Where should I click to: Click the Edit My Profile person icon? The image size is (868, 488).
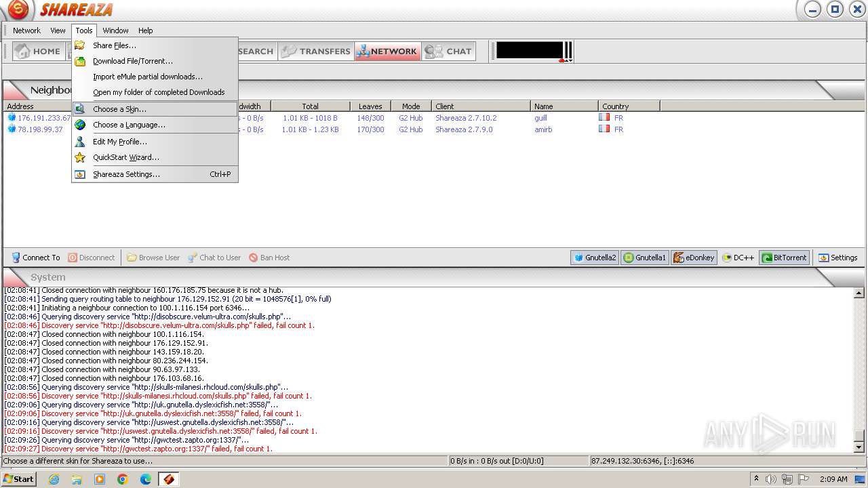[x=80, y=142]
